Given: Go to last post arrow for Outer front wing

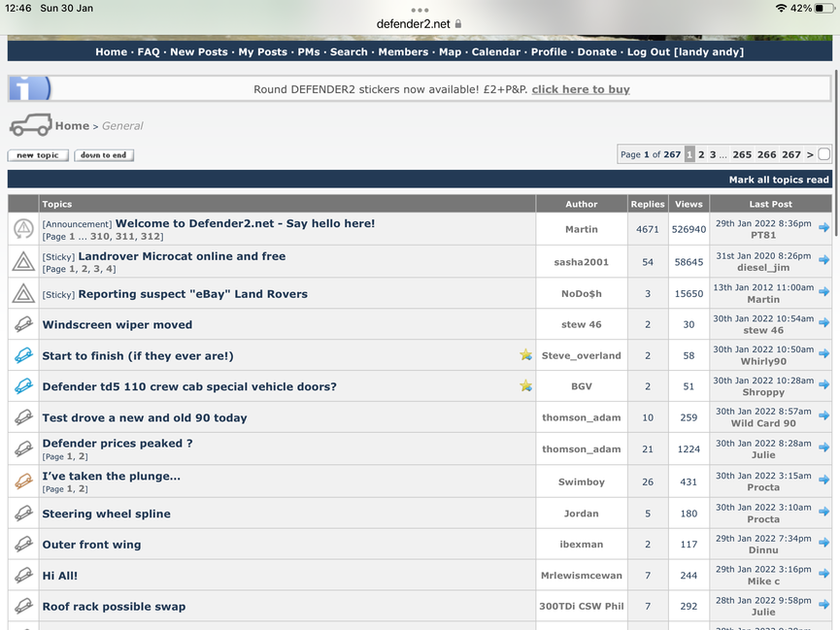Looking at the screenshot, I should [823, 543].
